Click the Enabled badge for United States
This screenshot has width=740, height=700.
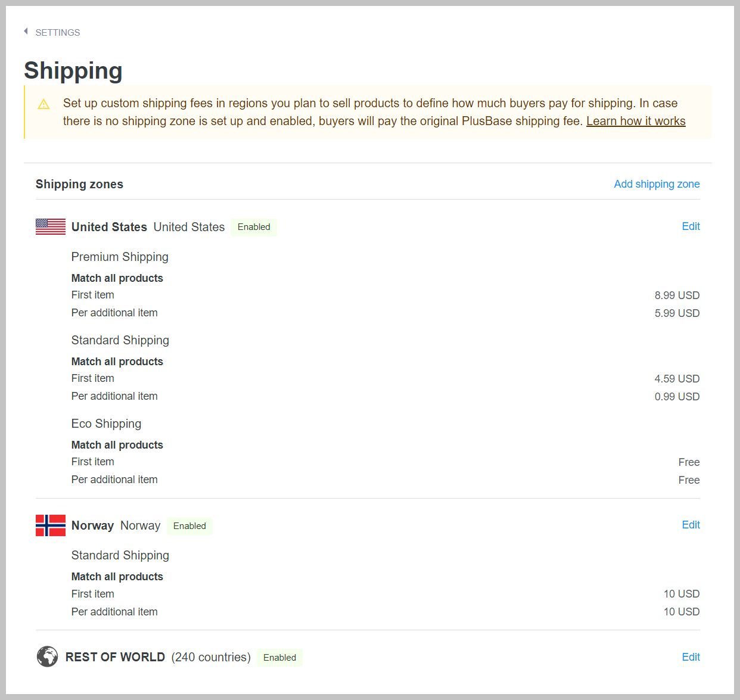[x=254, y=227]
